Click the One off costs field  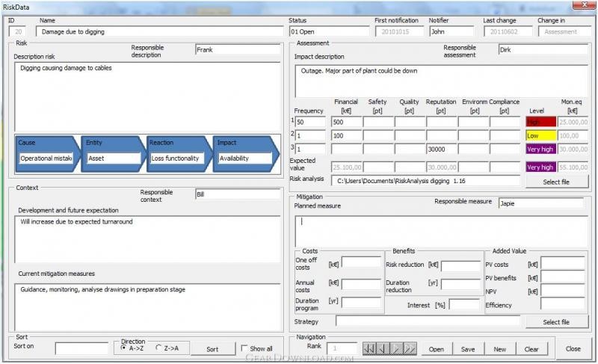click(x=361, y=262)
